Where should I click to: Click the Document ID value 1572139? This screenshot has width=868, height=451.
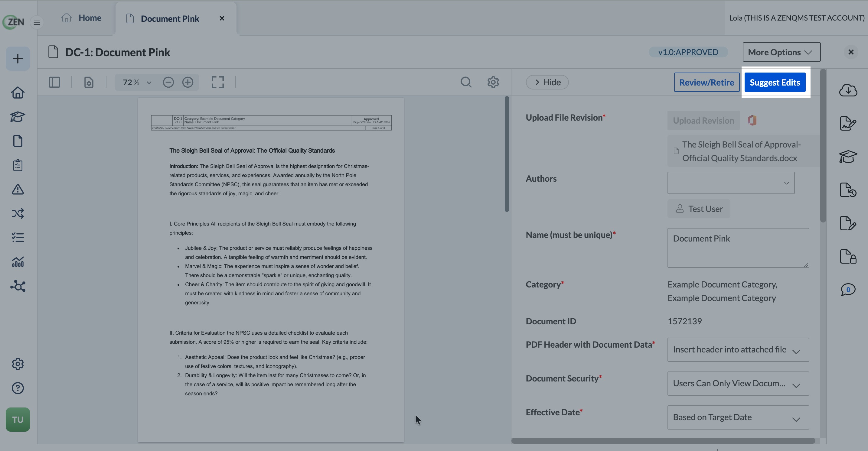tap(685, 321)
